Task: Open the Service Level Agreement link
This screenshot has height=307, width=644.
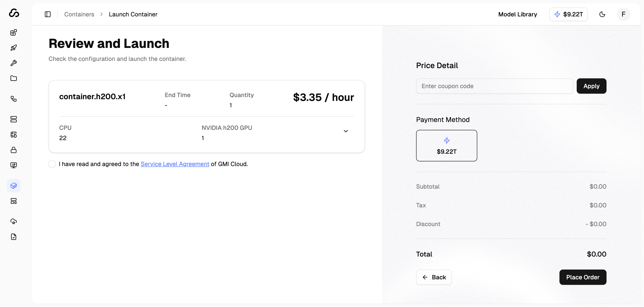Action: (x=175, y=164)
